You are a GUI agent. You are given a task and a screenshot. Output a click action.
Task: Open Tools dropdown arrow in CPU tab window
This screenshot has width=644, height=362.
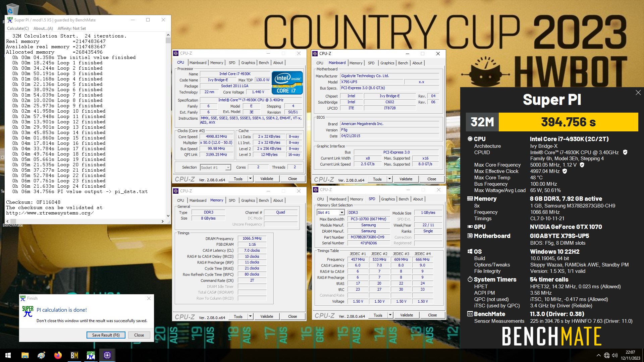[250, 179]
